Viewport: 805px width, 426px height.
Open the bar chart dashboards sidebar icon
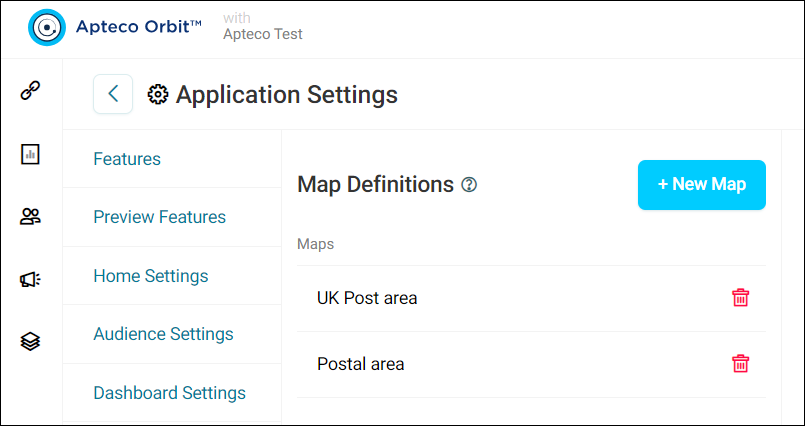[x=30, y=154]
